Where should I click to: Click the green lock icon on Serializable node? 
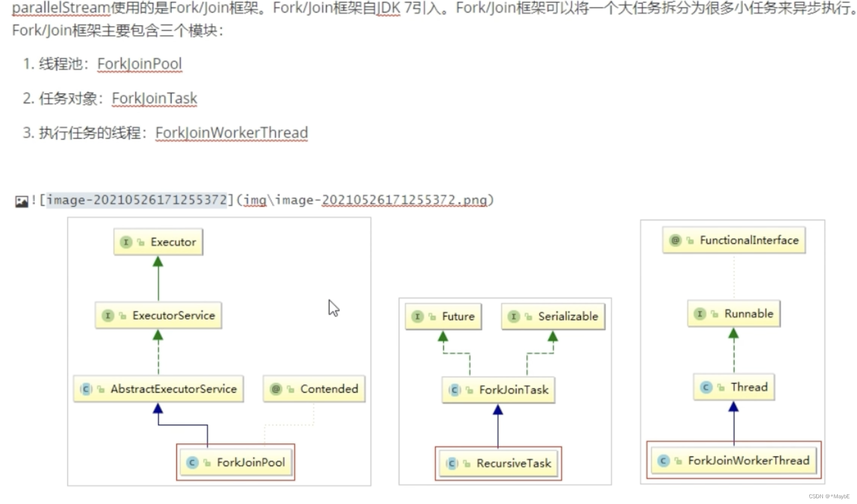pyautogui.click(x=528, y=317)
